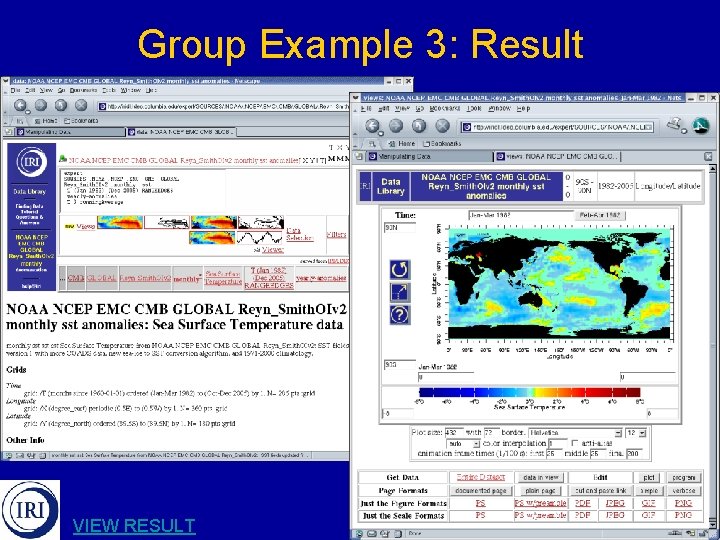Click Time field showing Jan-Mar 1982
This screenshot has width=720, height=540.
pyautogui.click(x=521, y=215)
